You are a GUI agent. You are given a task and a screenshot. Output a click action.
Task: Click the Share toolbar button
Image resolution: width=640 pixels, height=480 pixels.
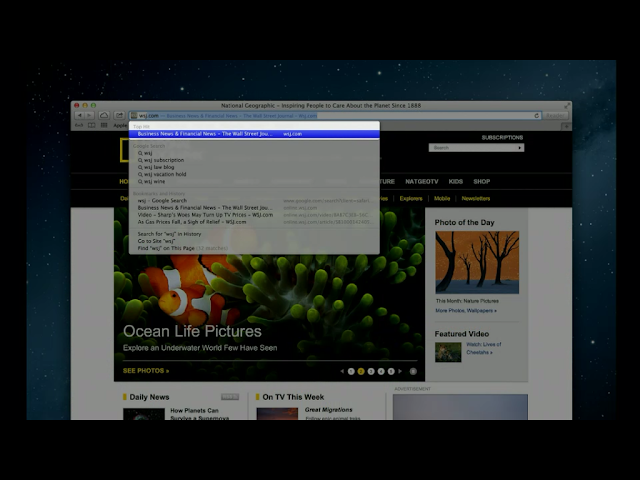[x=119, y=116]
